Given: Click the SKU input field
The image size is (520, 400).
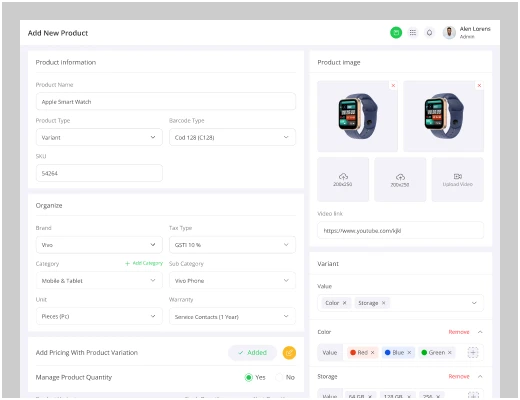Looking at the screenshot, I should [99, 173].
